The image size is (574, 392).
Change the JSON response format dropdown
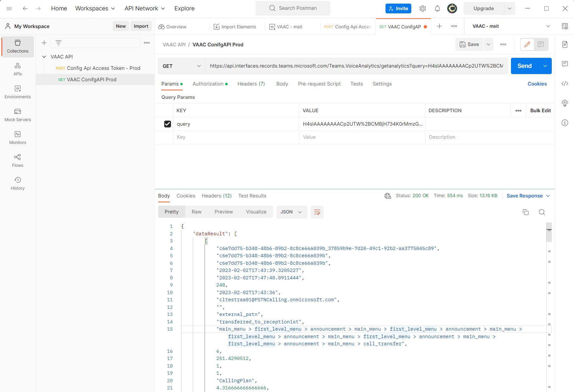coord(291,212)
